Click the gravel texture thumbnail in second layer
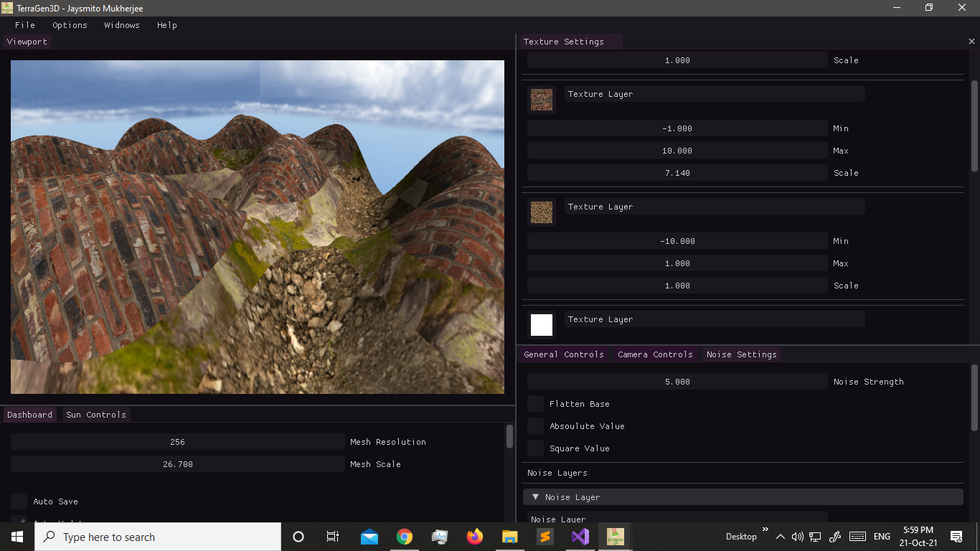This screenshot has width=980, height=551. (542, 212)
